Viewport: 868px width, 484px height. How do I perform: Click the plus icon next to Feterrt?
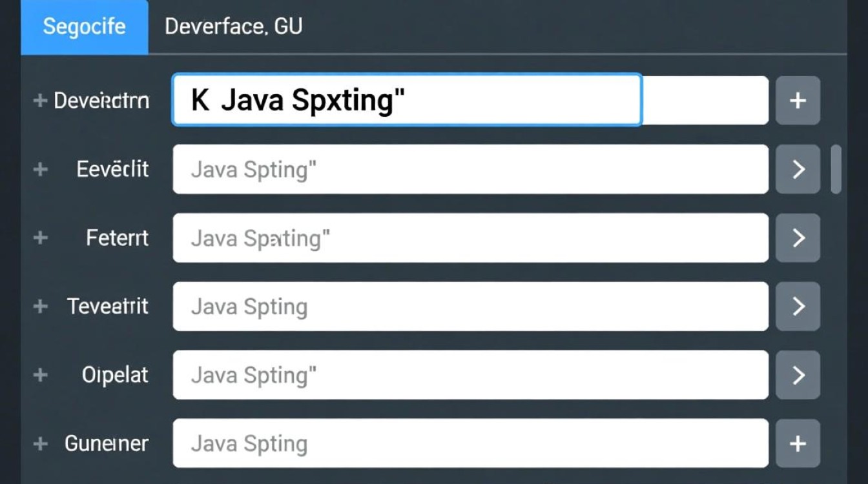[x=40, y=237]
